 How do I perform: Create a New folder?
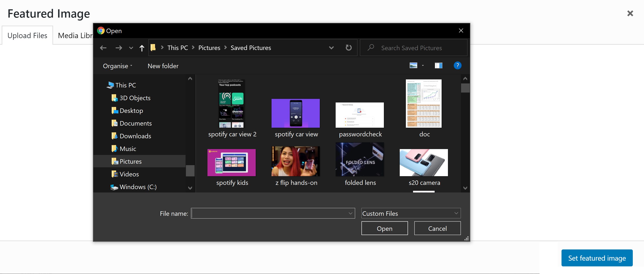click(163, 66)
